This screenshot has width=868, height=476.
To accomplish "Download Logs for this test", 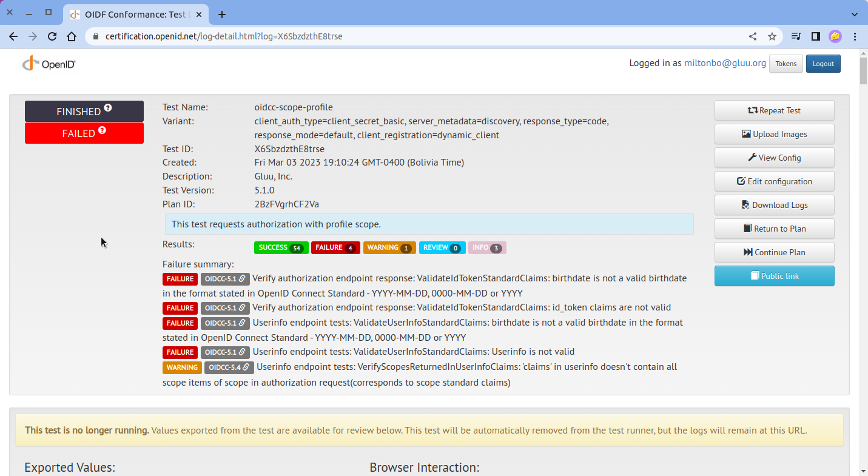I will pos(774,205).
